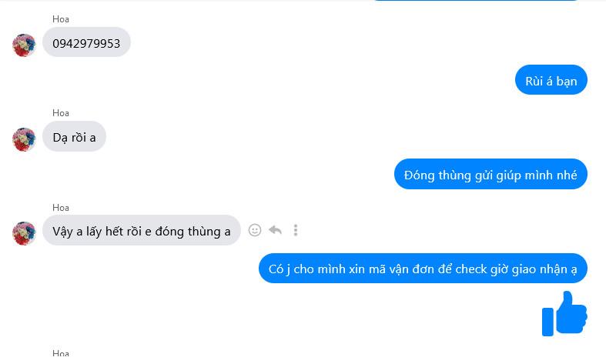The width and height of the screenshot is (606, 364).
Task: Click Hoa's avatar beside 'Dạ rồi a'
Action: click(x=24, y=139)
